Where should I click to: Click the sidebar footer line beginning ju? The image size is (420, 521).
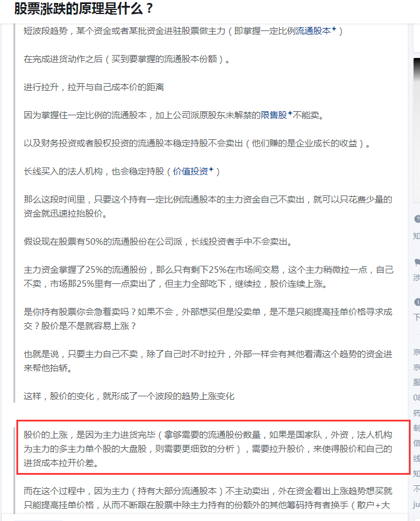tap(416, 505)
